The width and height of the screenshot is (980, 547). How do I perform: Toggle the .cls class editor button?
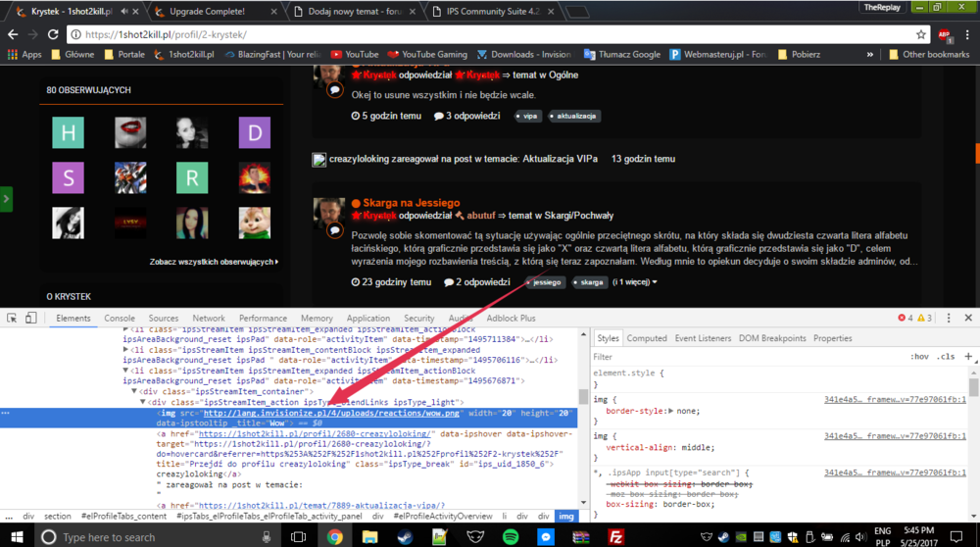(945, 357)
